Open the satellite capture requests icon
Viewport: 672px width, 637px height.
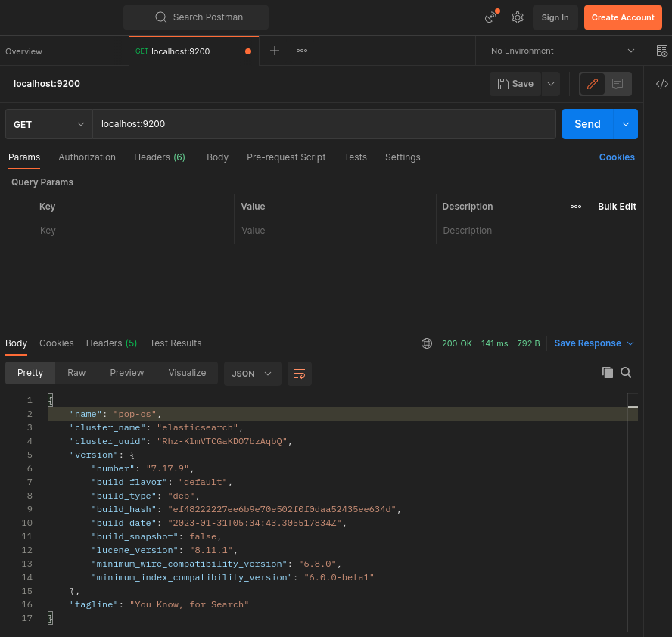491,17
